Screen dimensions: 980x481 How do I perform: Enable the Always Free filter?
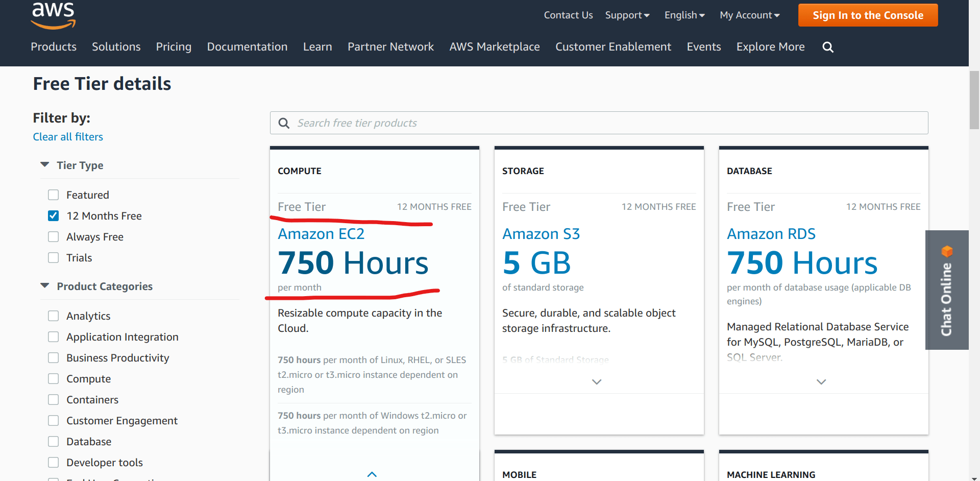(x=53, y=236)
